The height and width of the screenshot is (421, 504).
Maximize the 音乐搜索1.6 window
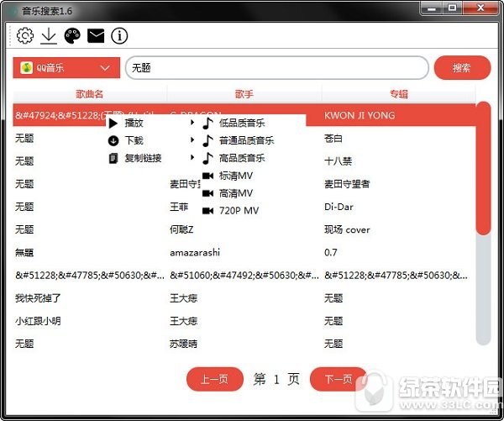click(452, 8)
